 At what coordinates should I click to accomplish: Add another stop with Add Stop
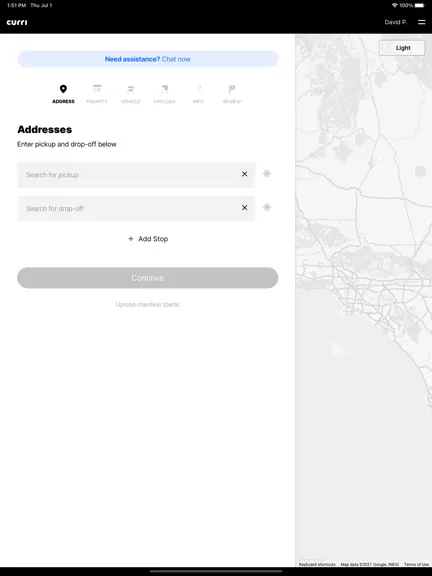pos(148,239)
